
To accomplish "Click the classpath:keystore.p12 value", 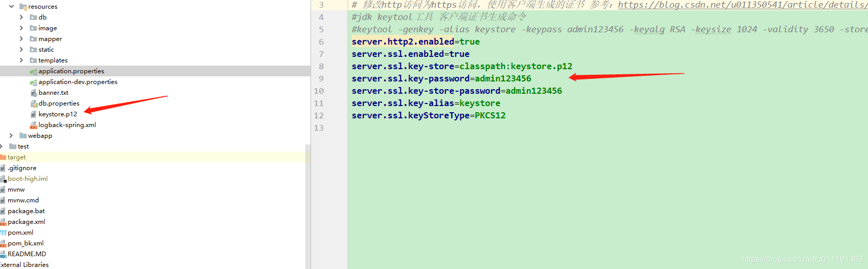I will tap(516, 67).
